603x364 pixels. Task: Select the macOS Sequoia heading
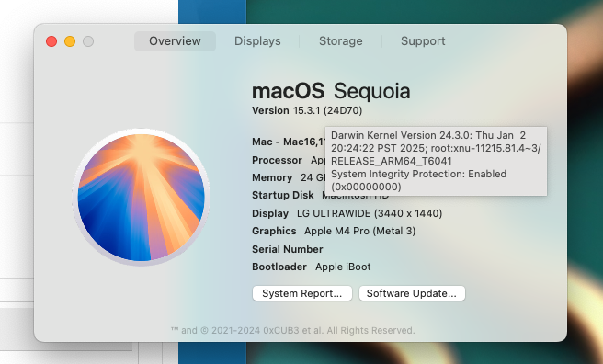click(331, 92)
